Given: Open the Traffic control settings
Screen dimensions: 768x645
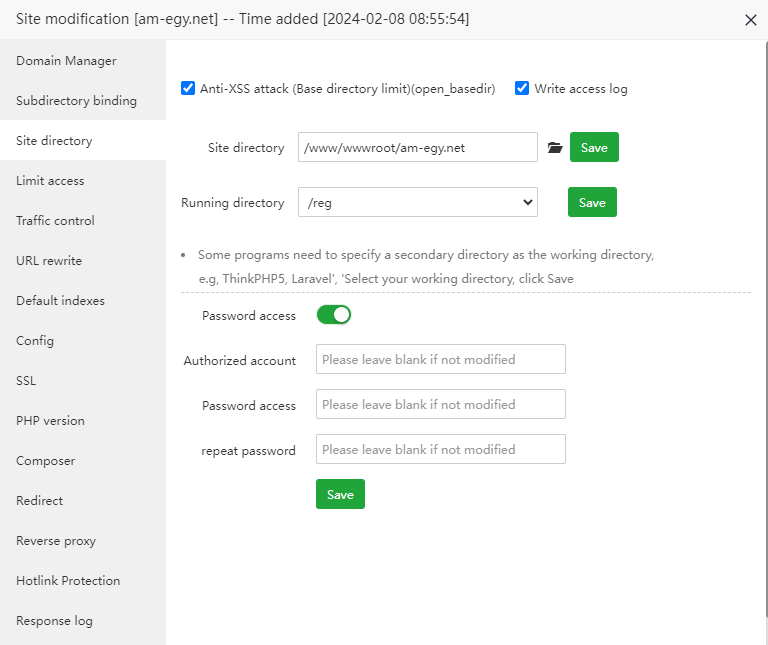Looking at the screenshot, I should pos(55,221).
